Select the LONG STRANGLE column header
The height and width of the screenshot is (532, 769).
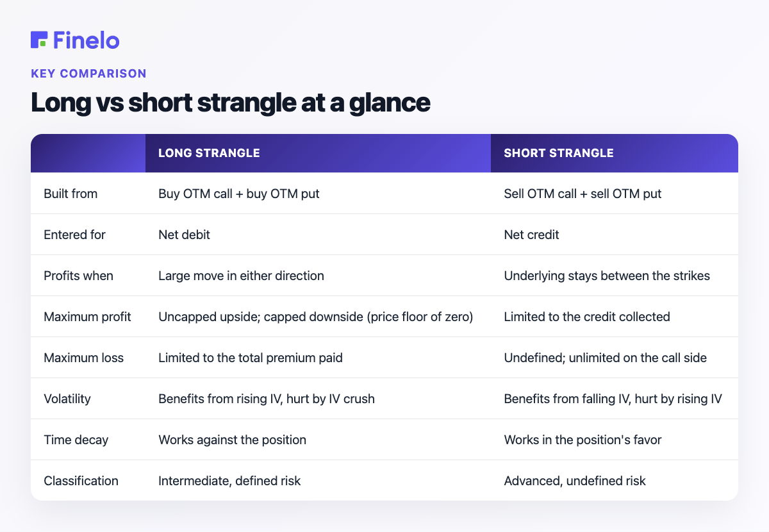[209, 153]
